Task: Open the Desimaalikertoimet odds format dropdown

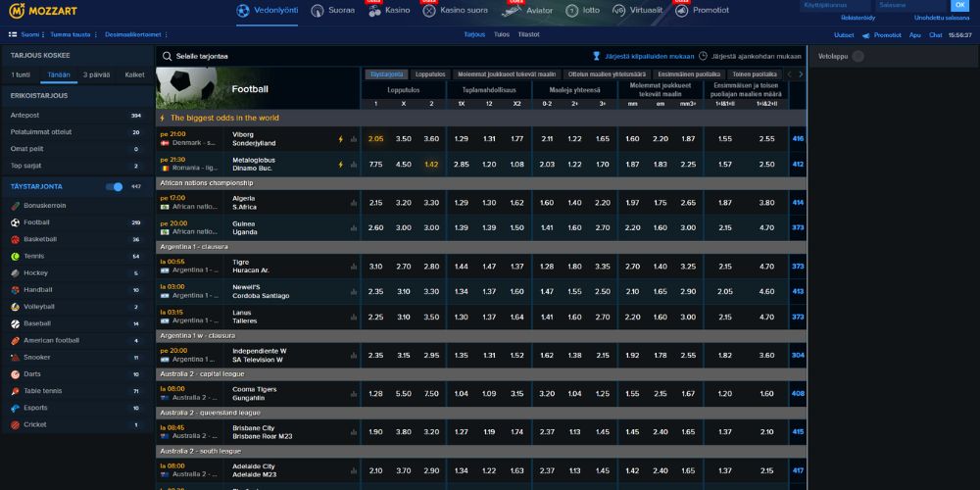Action: 135,35
